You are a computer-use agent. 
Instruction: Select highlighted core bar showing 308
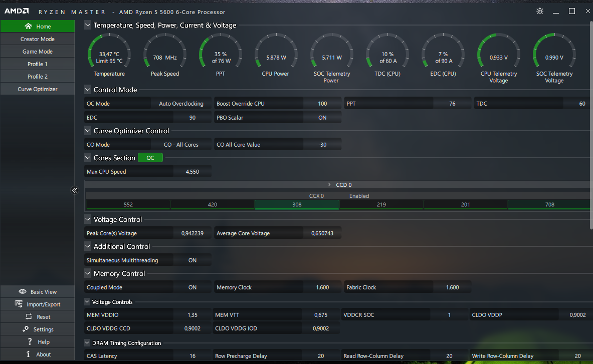pyautogui.click(x=297, y=205)
